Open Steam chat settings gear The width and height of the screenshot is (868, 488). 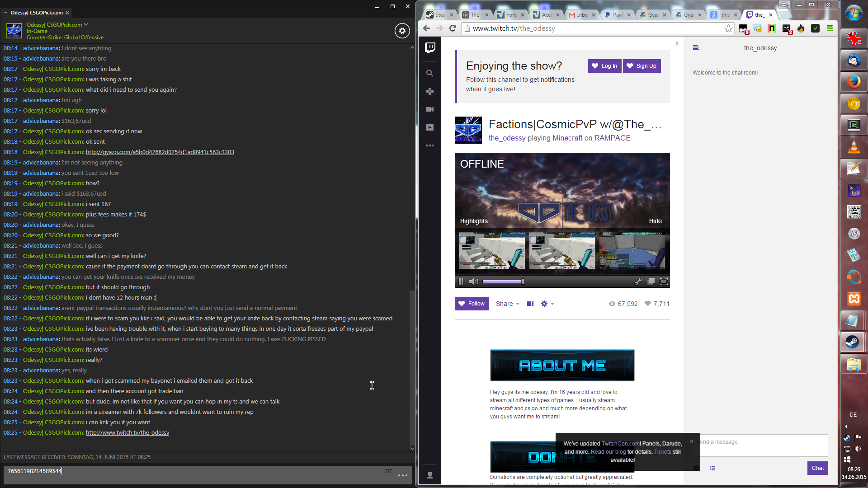[x=402, y=31]
